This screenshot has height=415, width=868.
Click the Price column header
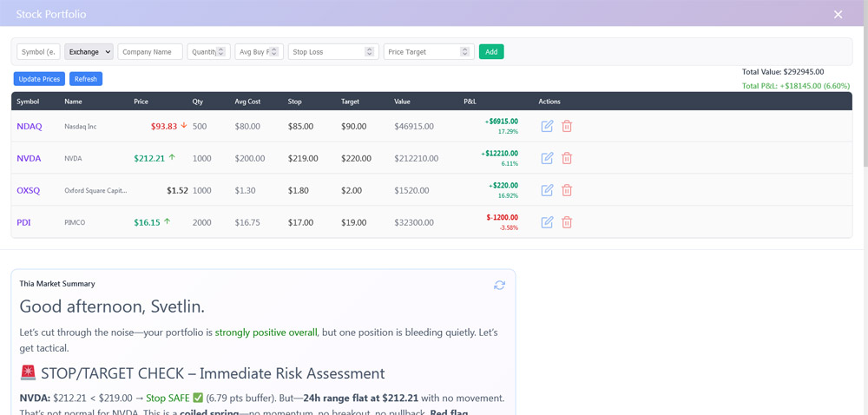(141, 102)
